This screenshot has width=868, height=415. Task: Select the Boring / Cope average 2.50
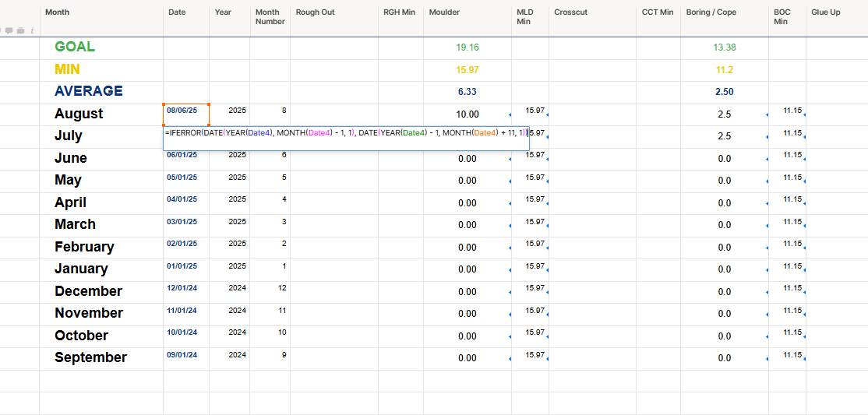click(725, 93)
